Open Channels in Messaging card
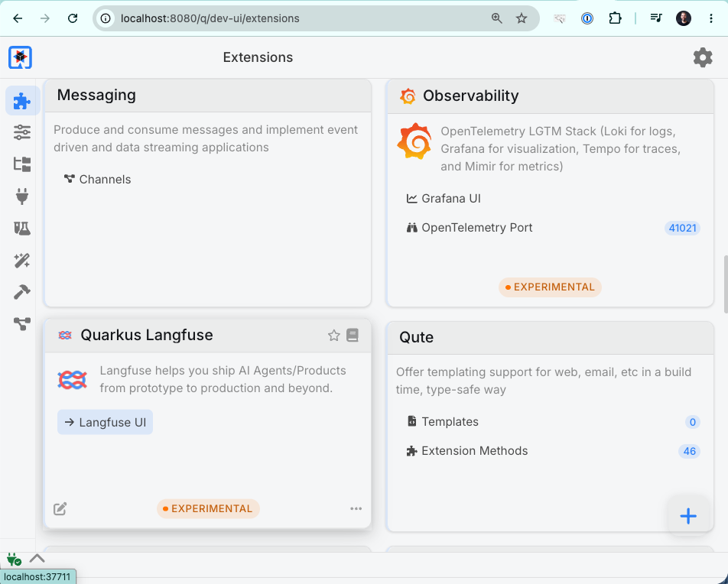This screenshot has height=584, width=728. click(98, 179)
